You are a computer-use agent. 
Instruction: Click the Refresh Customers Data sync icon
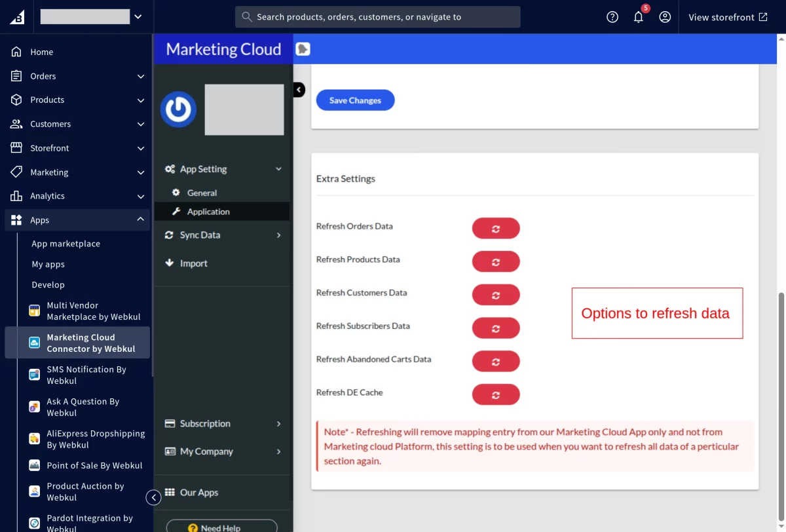coord(496,295)
